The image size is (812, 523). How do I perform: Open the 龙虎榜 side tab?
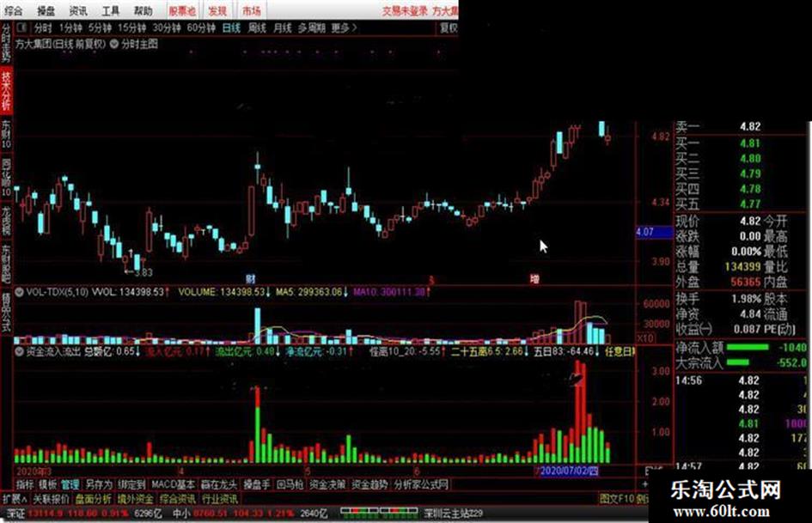(x=6, y=221)
